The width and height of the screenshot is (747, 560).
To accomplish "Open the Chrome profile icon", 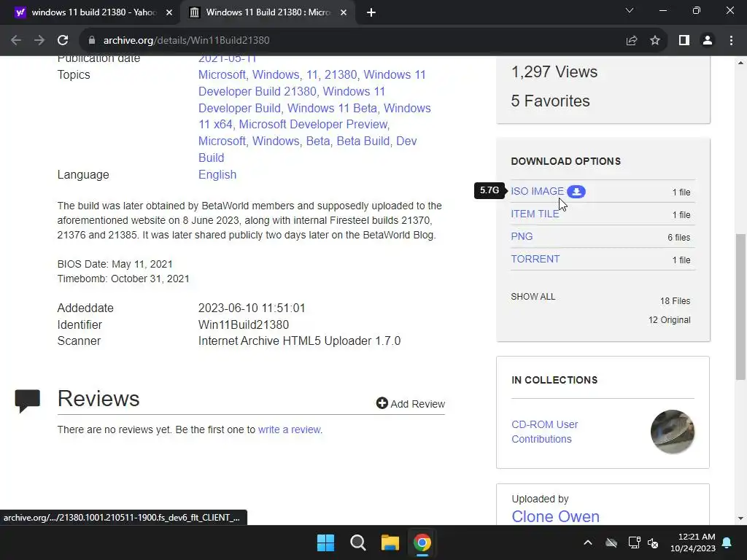I will 708,41.
